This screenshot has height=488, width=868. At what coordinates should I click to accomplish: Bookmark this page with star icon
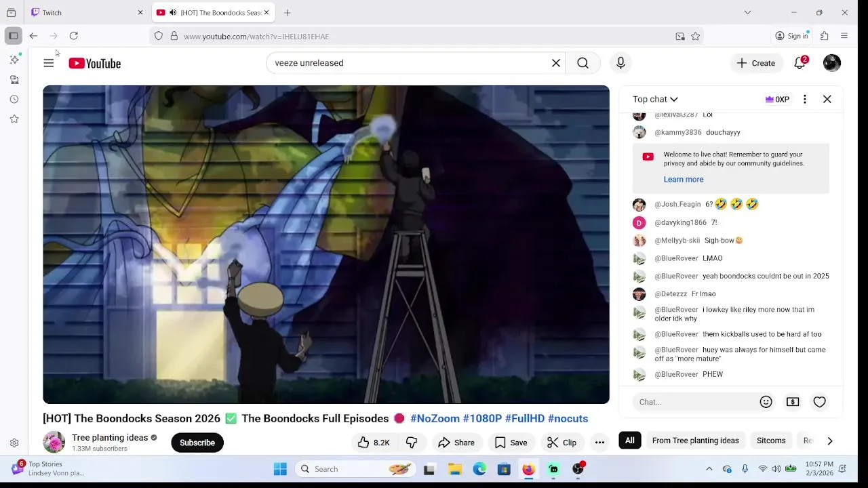(696, 37)
